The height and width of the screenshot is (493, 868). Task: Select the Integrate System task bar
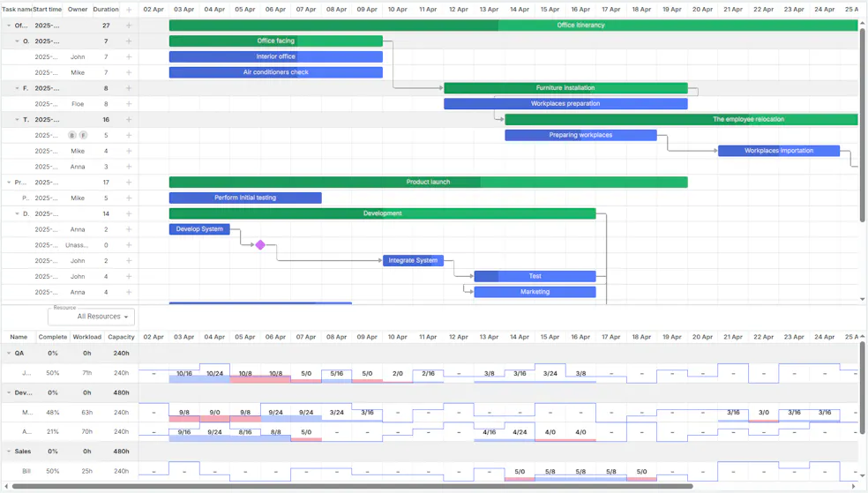click(x=413, y=260)
